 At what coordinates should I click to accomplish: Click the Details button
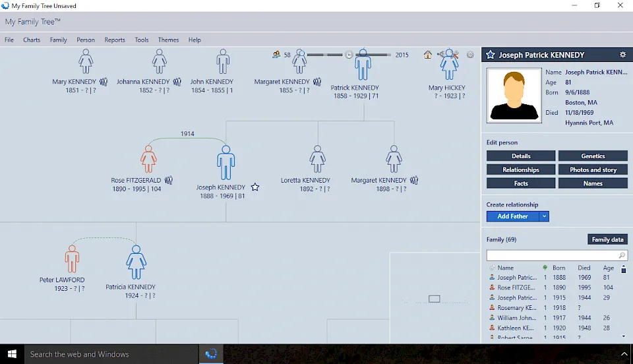[x=521, y=156]
